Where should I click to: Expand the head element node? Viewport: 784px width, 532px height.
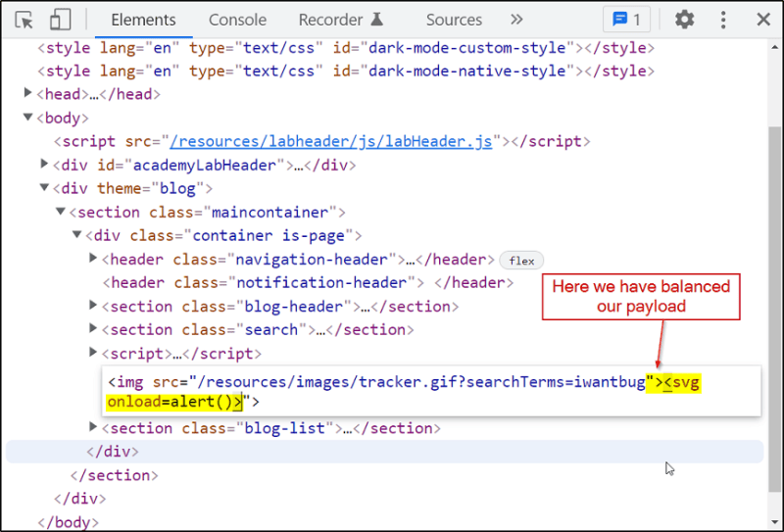tap(28, 92)
